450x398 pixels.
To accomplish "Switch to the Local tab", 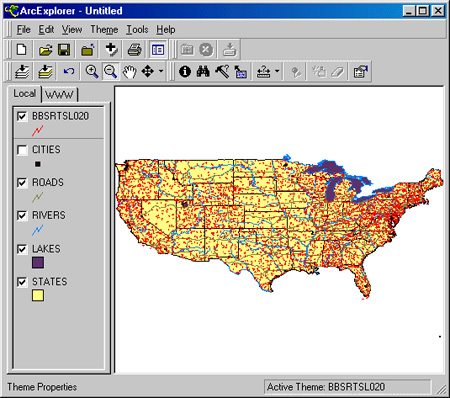I will pyautogui.click(x=25, y=93).
